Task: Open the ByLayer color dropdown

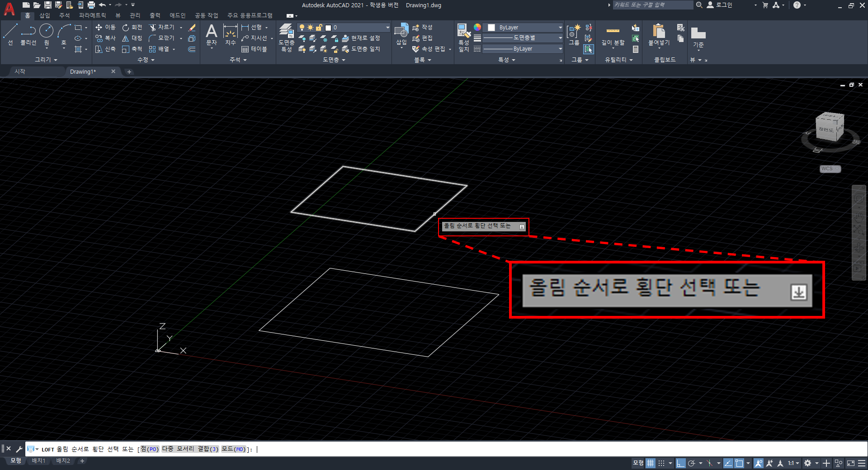Action: (x=523, y=28)
